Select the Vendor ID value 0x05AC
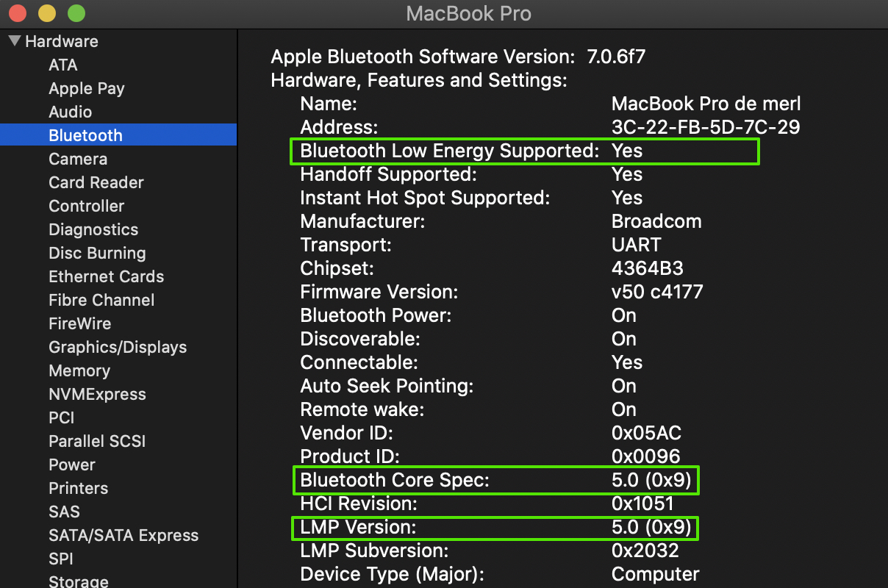 point(647,433)
